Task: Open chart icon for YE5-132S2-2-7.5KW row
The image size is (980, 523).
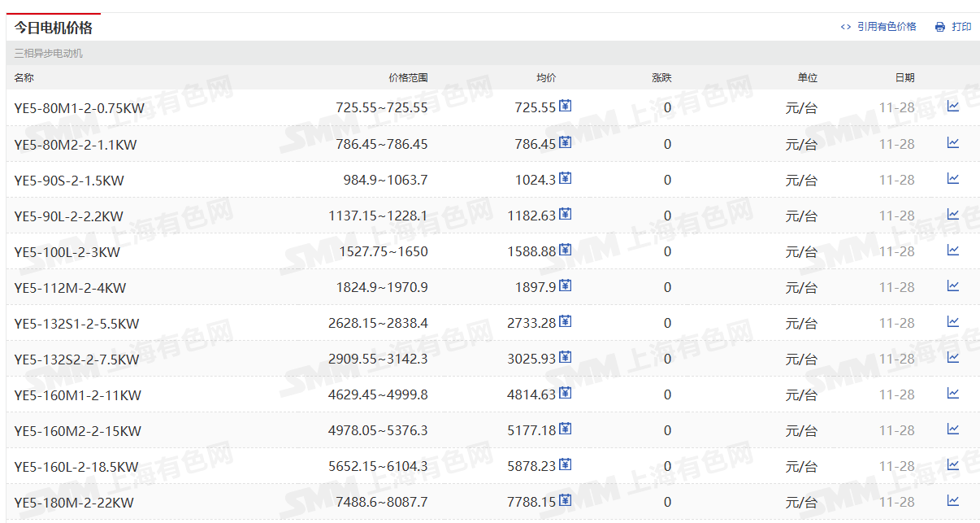Action: [953, 357]
